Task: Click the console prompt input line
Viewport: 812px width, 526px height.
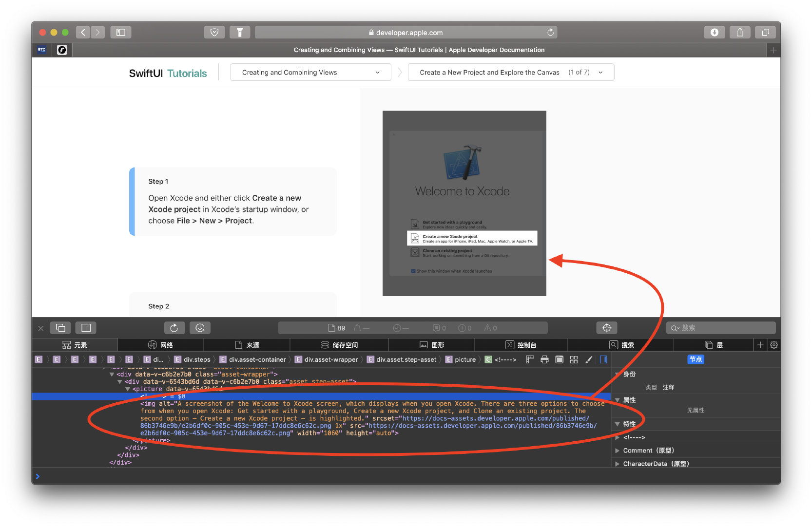Action: click(x=406, y=476)
